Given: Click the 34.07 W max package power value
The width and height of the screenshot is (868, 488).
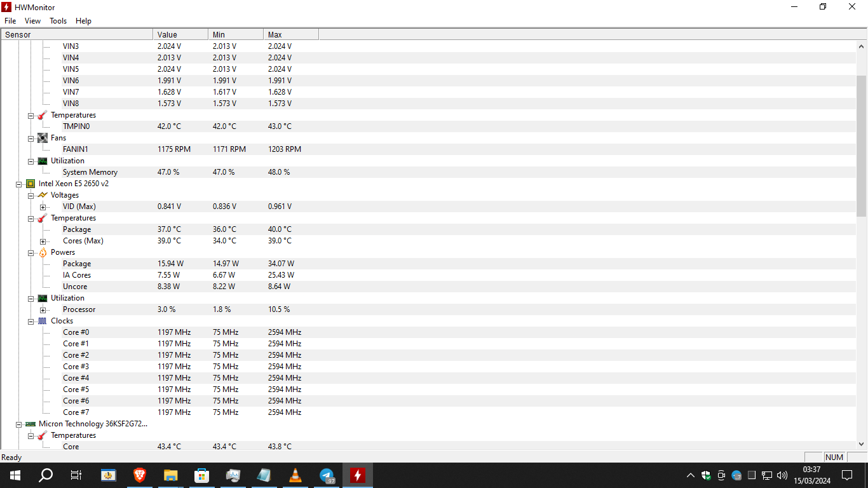Looking at the screenshot, I should click(281, 264).
